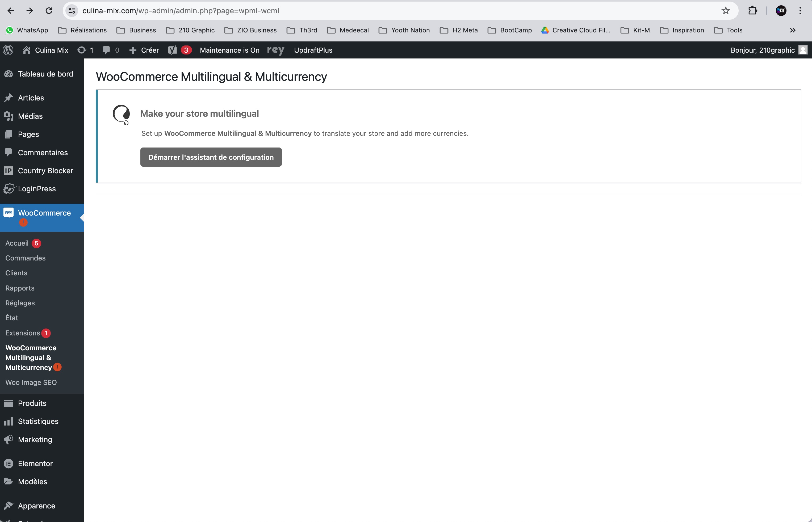Go to Tableau de bord
Viewport: 812px width, 522px height.
[42, 74]
